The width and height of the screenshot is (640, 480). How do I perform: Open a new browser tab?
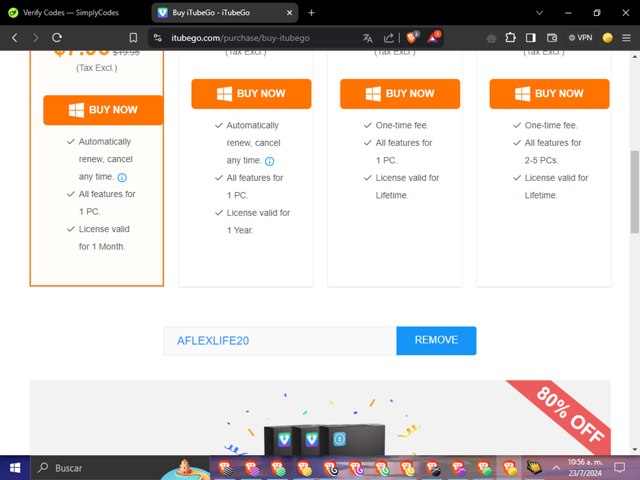pos(311,13)
